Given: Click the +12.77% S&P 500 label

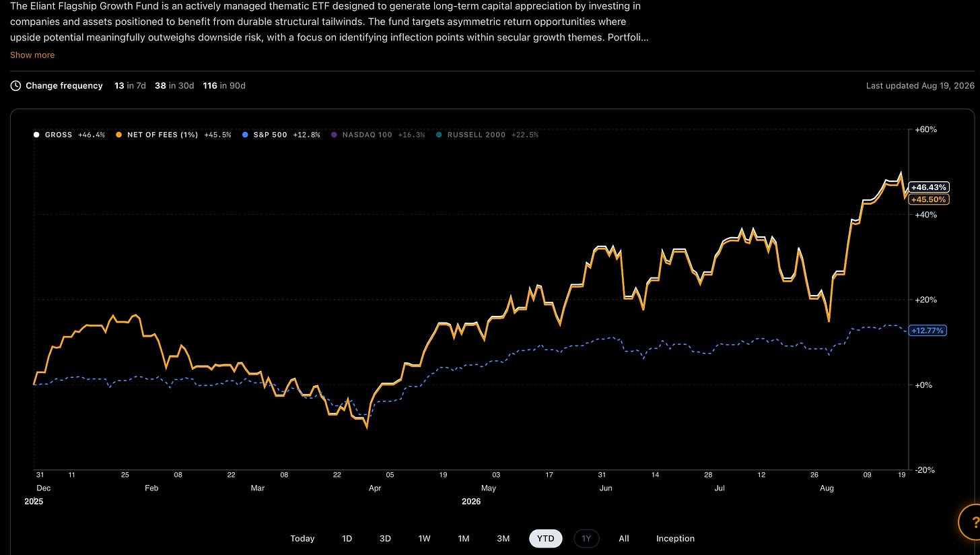Looking at the screenshot, I should click(x=928, y=331).
